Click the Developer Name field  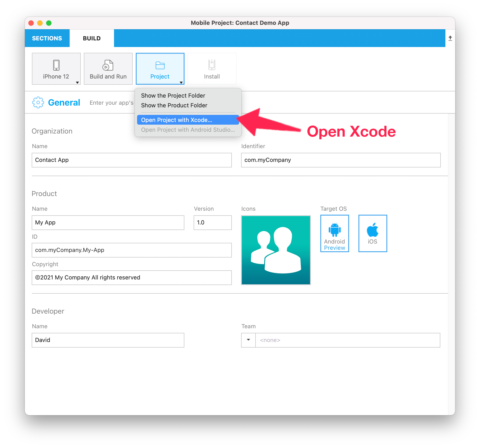click(x=108, y=340)
